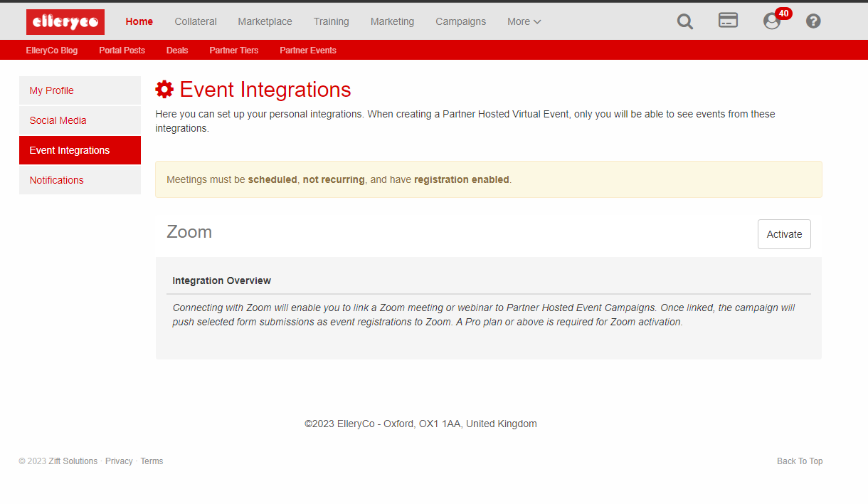Open the Collateral menu item
The width and height of the screenshot is (868, 504).
pos(196,21)
